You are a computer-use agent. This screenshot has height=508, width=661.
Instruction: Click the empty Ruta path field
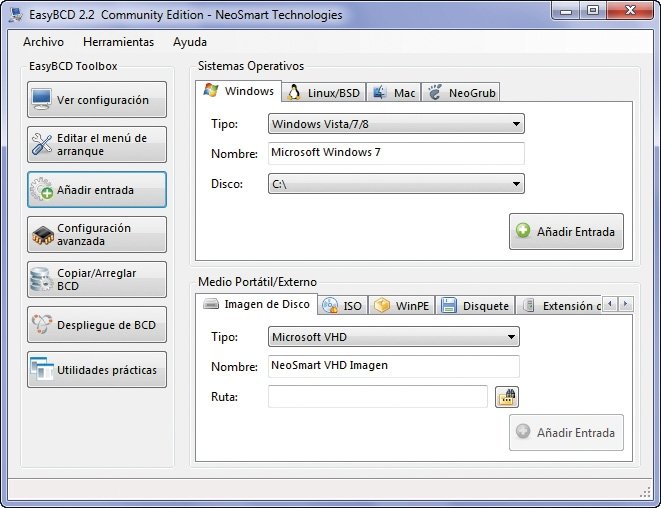tap(378, 396)
